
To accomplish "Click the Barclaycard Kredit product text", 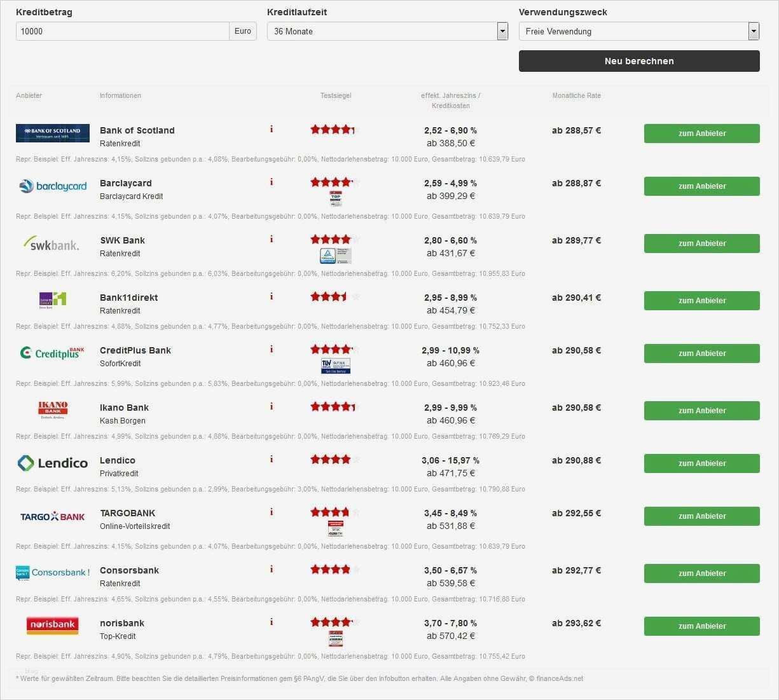I will pyautogui.click(x=131, y=196).
